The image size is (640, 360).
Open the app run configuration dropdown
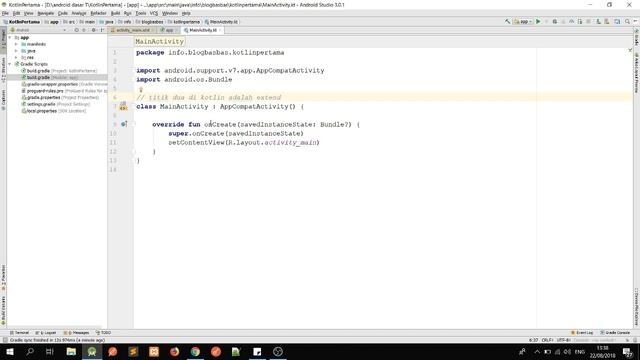point(523,22)
